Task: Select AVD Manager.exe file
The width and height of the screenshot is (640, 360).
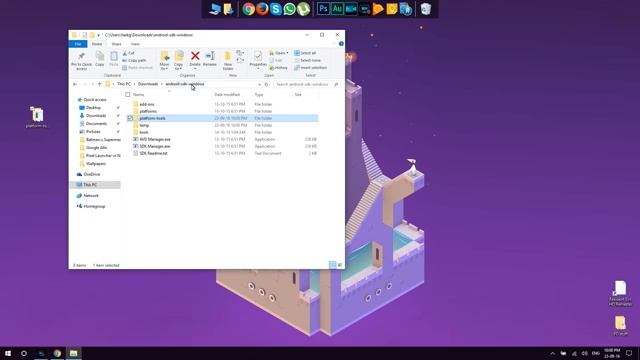Action: click(155, 140)
